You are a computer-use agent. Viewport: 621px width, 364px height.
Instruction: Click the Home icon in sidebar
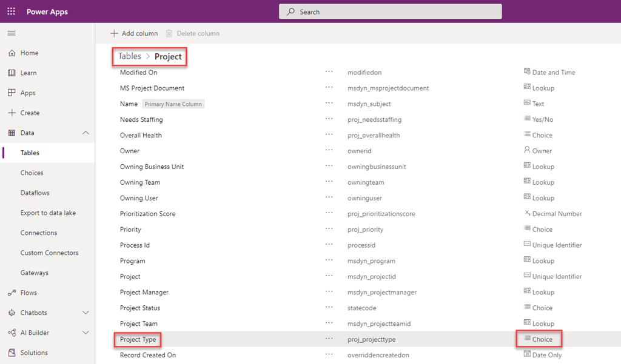click(12, 53)
